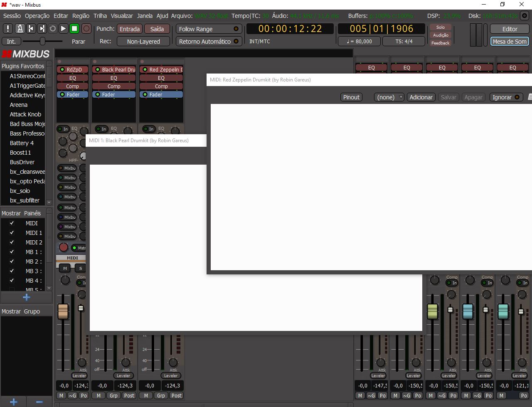This screenshot has height=407, width=532.
Task: Go to session end transport icon
Action: 42,29
